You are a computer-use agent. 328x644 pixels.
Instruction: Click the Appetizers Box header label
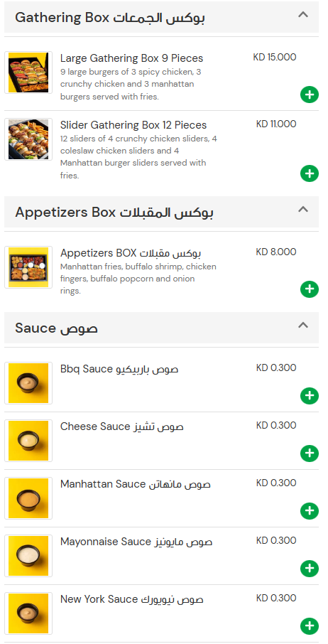[x=114, y=213]
